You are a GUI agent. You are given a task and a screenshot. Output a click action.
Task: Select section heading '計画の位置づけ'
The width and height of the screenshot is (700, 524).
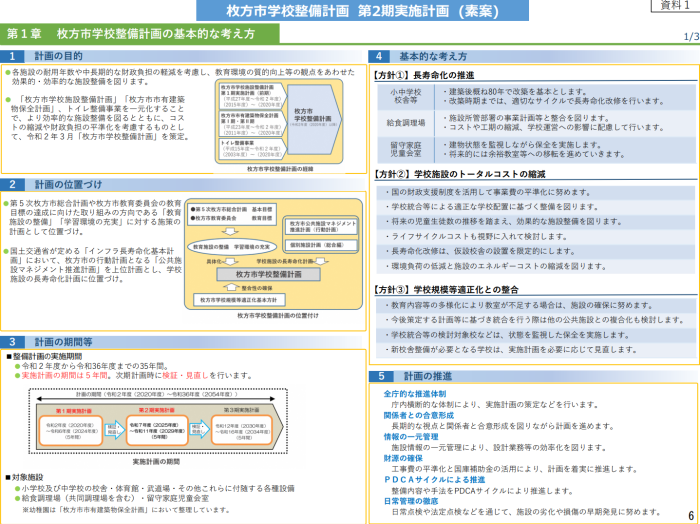[x=69, y=184]
